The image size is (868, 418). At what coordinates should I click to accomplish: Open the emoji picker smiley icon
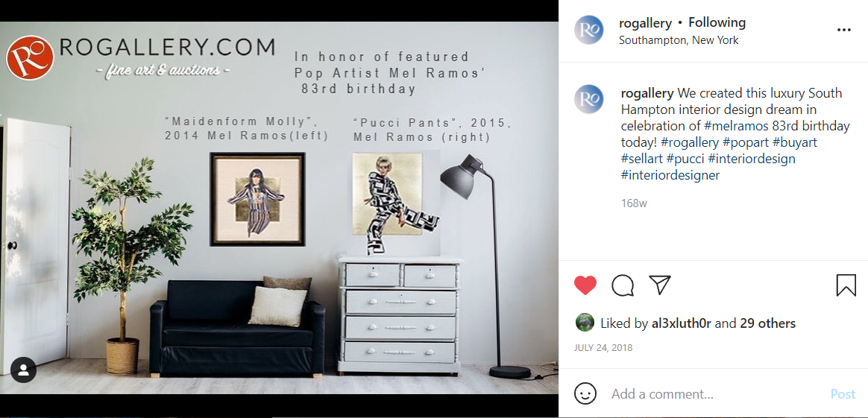click(x=585, y=393)
